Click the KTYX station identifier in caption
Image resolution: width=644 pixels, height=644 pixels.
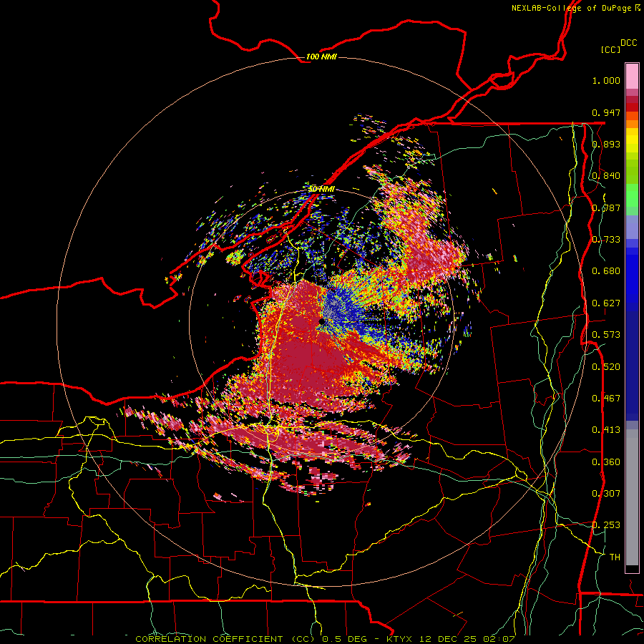pos(399,639)
